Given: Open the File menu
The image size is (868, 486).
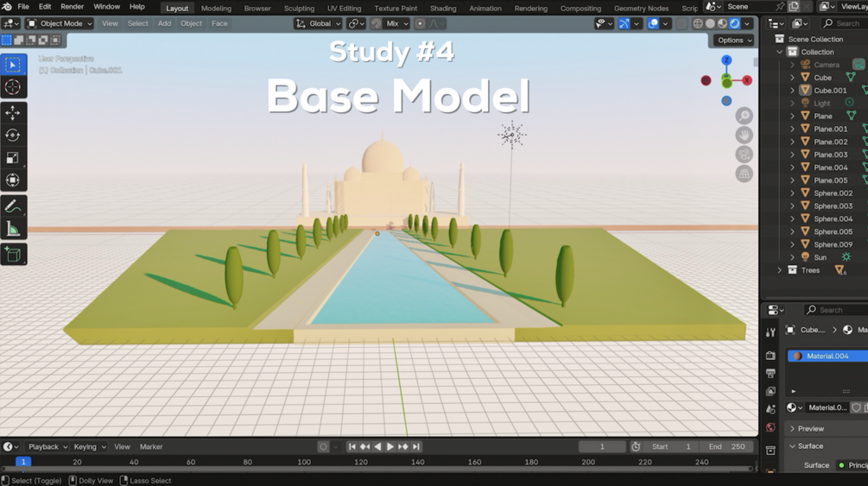Looking at the screenshot, I should click(x=23, y=7).
